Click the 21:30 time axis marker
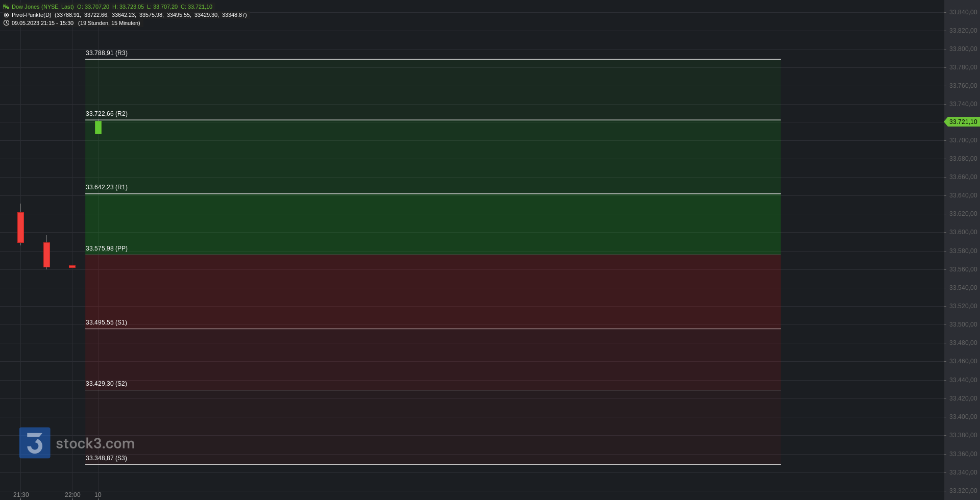Screen dimensions: 980x500 (x=21, y=495)
